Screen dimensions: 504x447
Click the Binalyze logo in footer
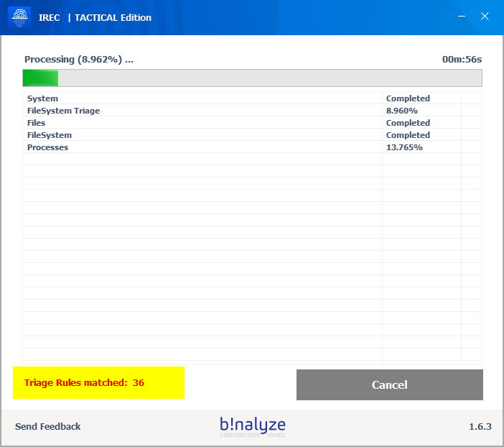point(253,426)
